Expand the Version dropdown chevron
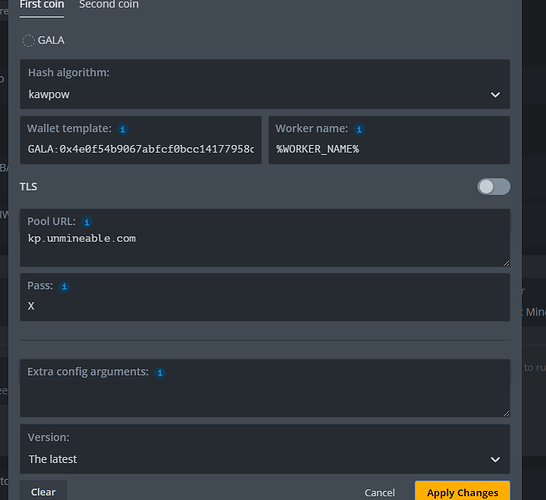The height and width of the screenshot is (500, 546). click(495, 460)
